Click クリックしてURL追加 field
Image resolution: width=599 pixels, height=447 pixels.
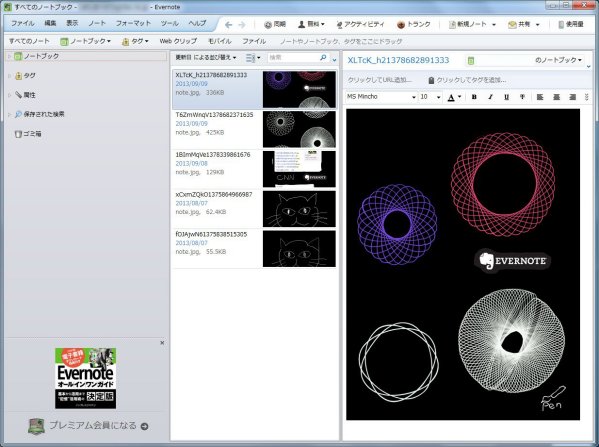[380, 80]
